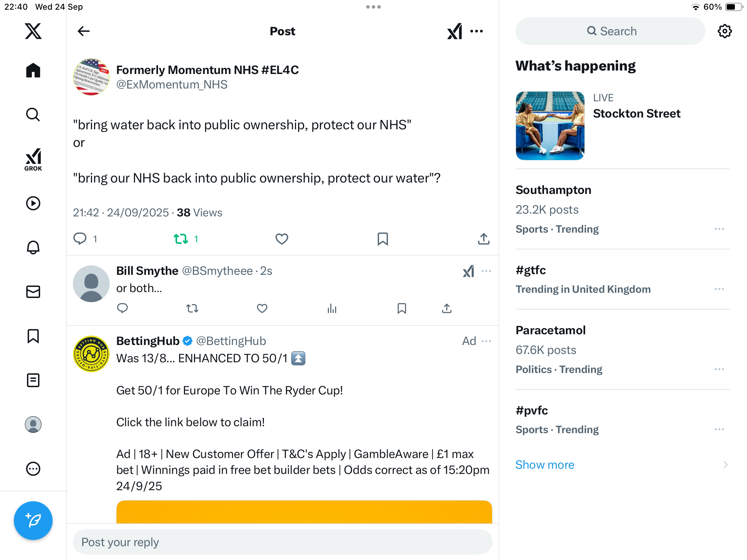This screenshot has width=747, height=560.
Task: Share the main post via share icon
Action: pyautogui.click(x=483, y=239)
